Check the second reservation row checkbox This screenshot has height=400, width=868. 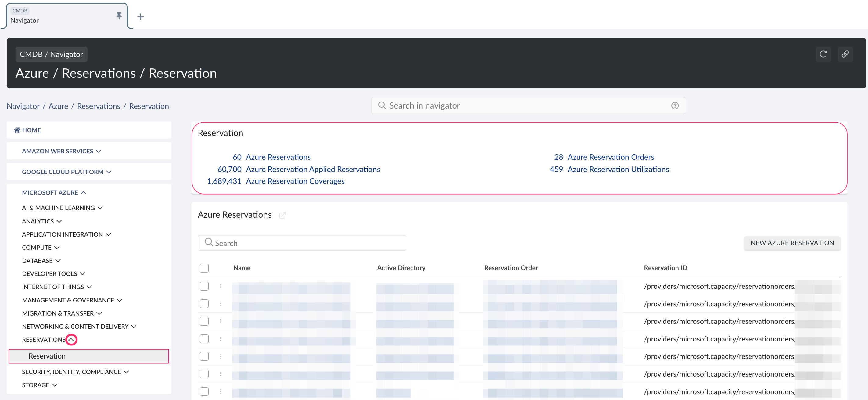point(204,303)
